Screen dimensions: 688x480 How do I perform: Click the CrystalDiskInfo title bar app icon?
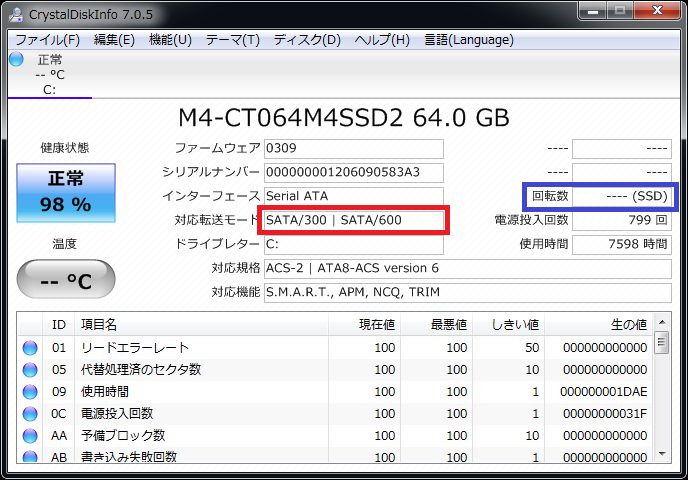coord(16,14)
